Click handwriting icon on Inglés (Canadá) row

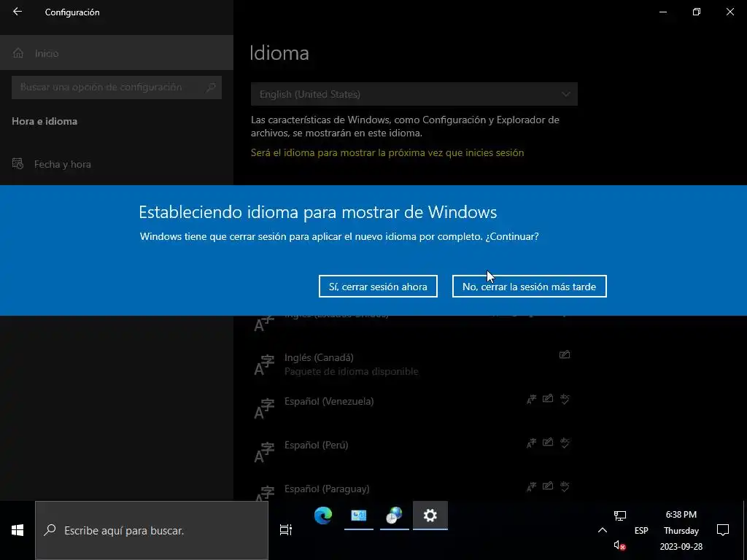(x=565, y=354)
